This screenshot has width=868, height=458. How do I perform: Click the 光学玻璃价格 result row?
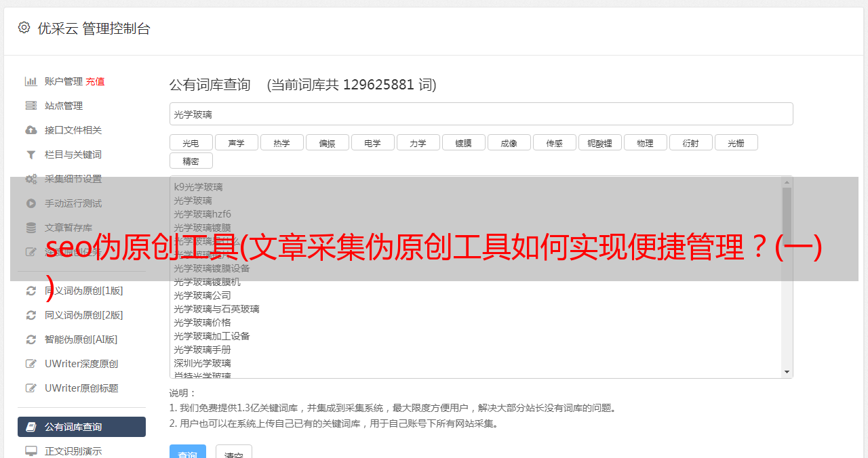pos(476,322)
